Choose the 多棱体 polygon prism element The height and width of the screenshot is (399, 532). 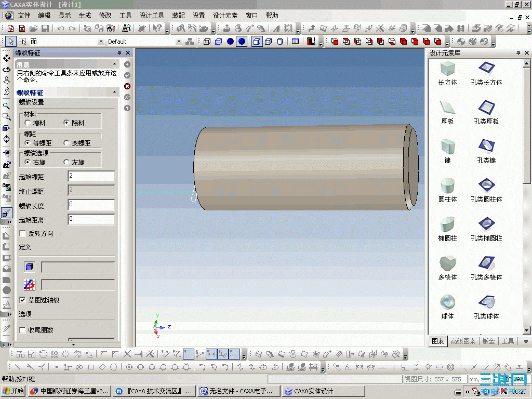447,269
